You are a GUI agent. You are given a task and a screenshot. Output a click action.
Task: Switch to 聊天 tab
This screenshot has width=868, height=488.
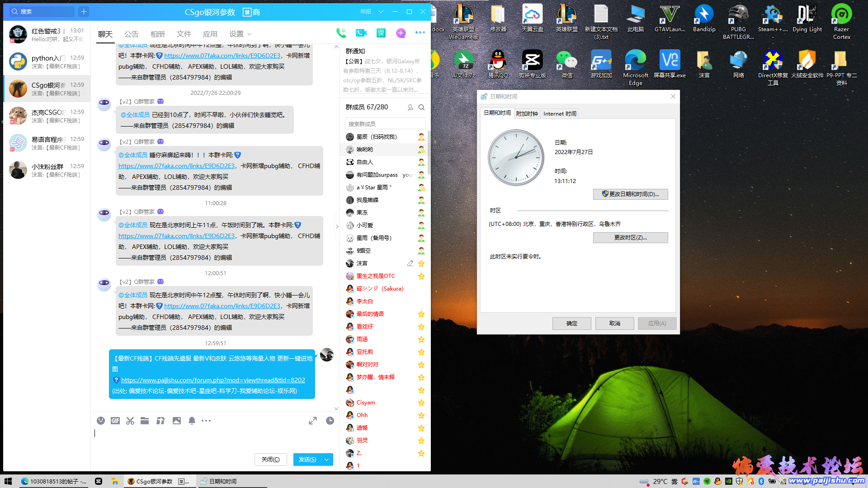coord(105,34)
